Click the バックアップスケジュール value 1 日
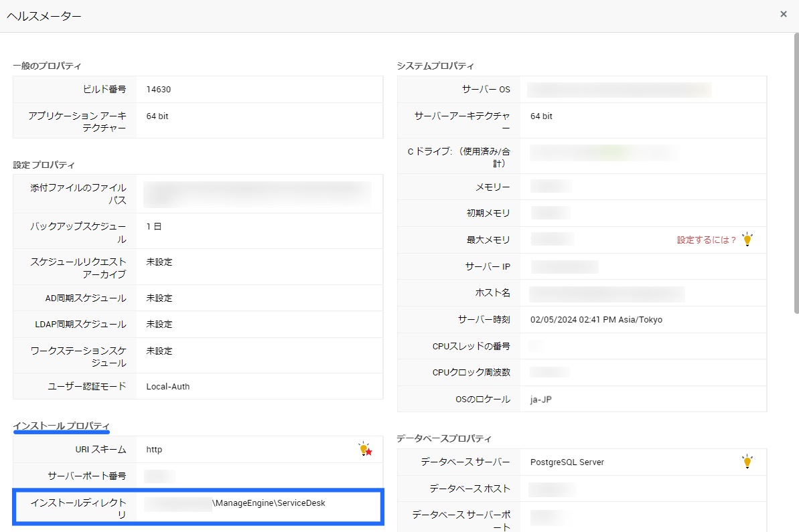This screenshot has height=532, width=799. [x=154, y=227]
